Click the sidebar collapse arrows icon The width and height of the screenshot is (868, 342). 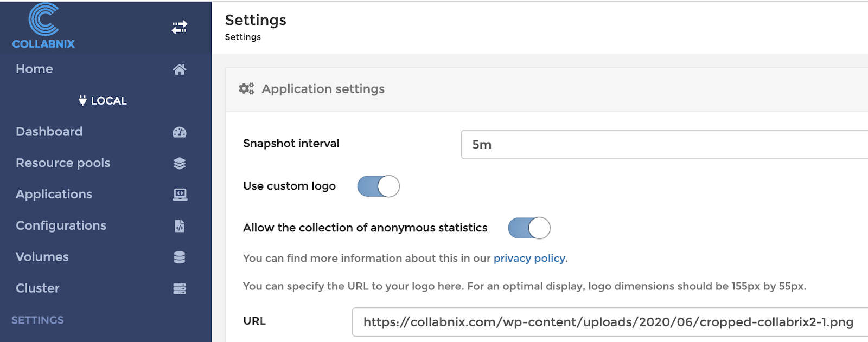(x=180, y=27)
